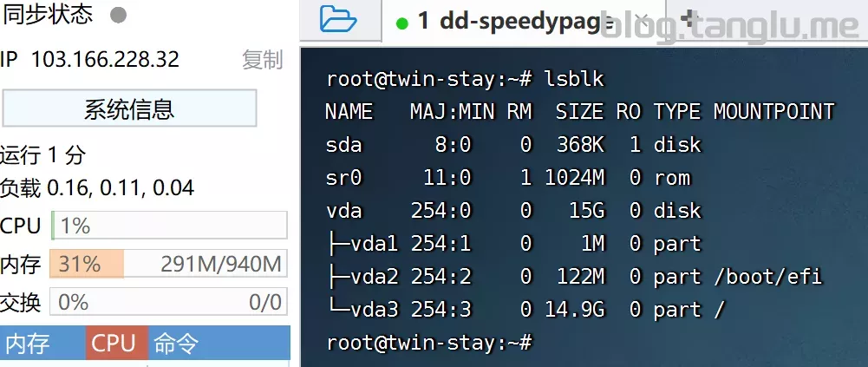Click the green connection status dot on tab
Image resolution: width=868 pixels, height=367 pixels.
pos(401,23)
